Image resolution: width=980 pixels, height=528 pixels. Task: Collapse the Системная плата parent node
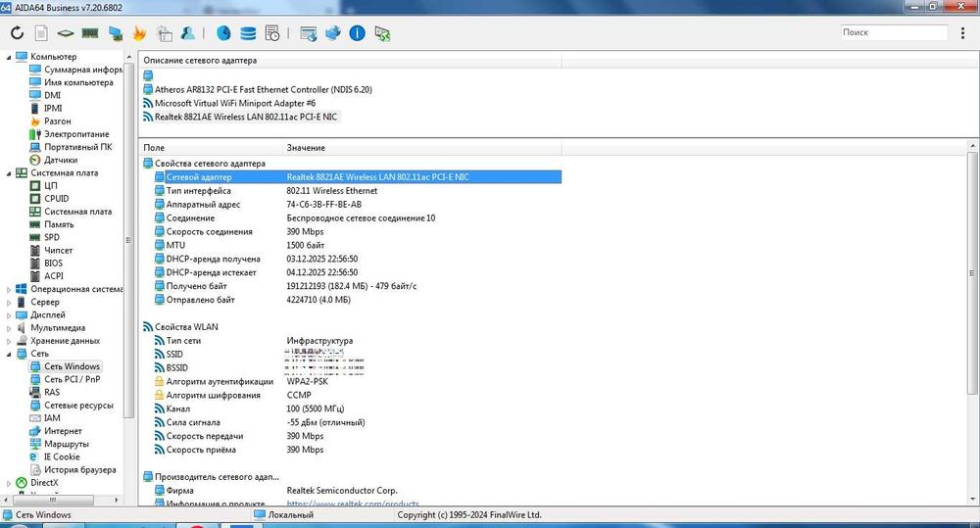pos(9,173)
